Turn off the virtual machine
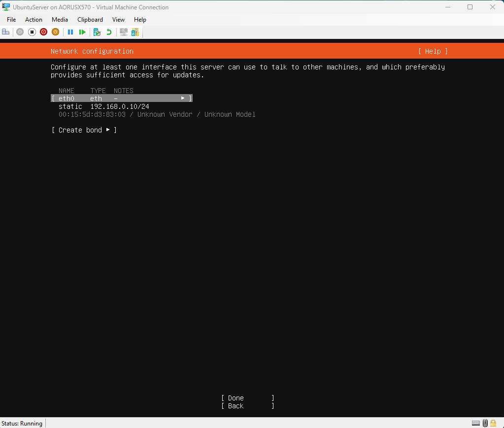Viewport: 504px width, 428px height. (32, 32)
